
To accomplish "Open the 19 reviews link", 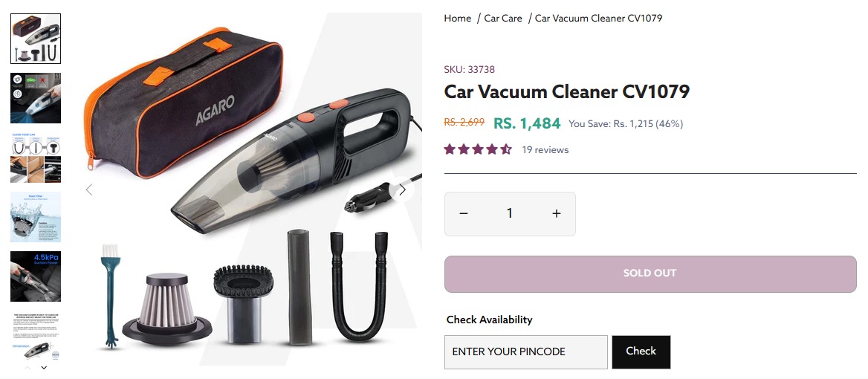I will 545,149.
